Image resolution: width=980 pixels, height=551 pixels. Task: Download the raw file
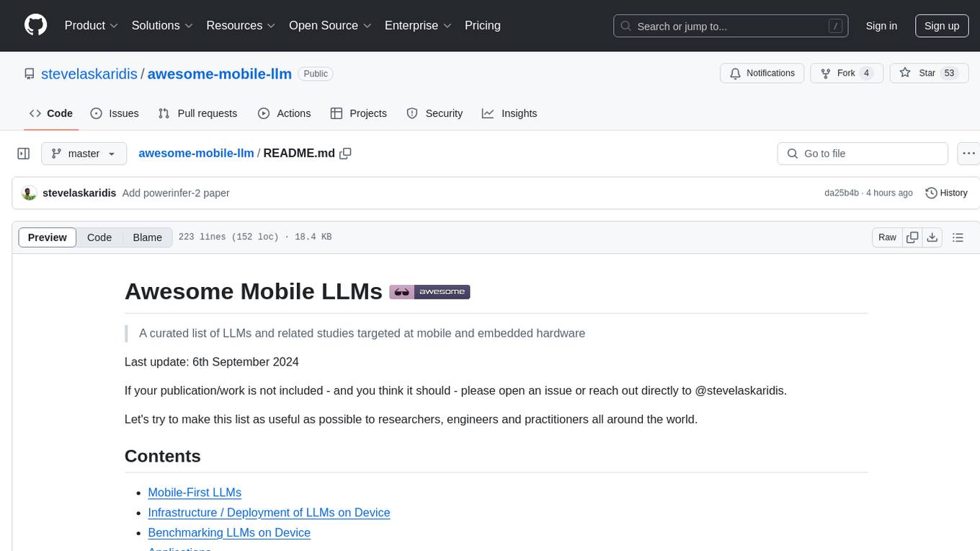point(932,237)
